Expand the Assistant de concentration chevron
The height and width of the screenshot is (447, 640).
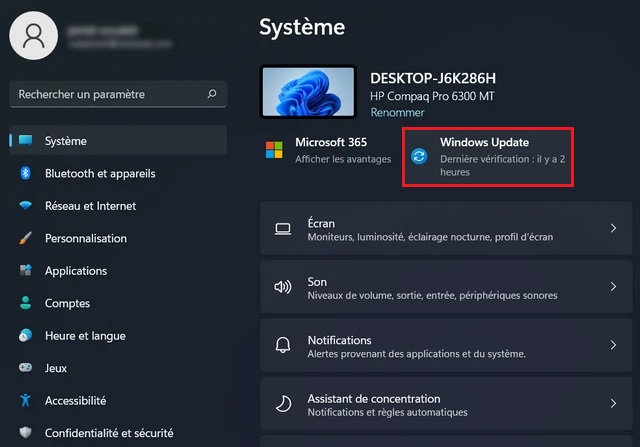(613, 403)
